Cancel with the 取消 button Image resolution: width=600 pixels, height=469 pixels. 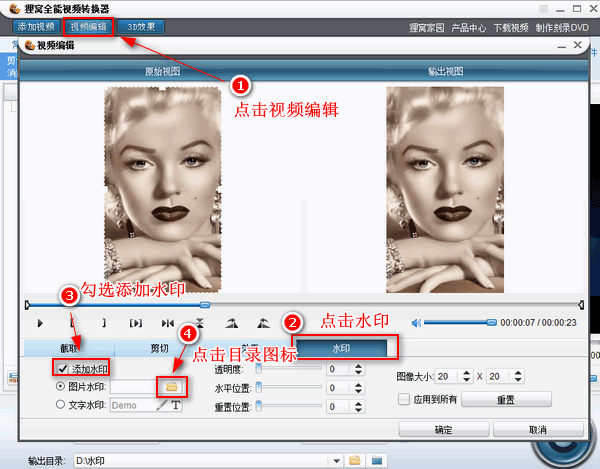tap(538, 429)
